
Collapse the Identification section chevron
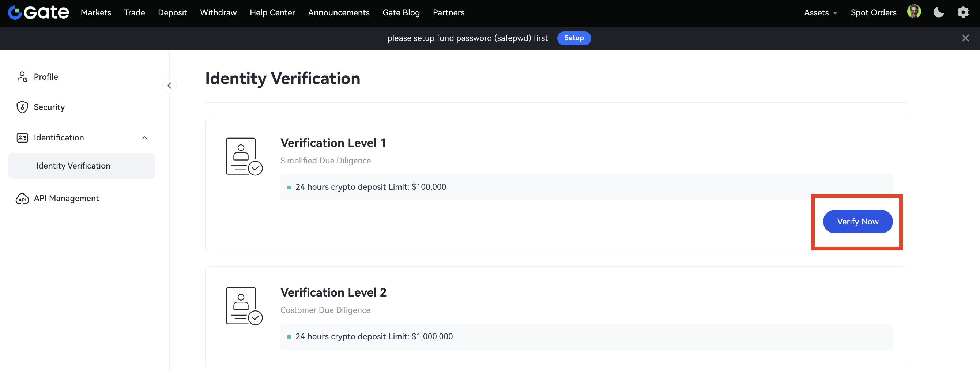tap(144, 138)
